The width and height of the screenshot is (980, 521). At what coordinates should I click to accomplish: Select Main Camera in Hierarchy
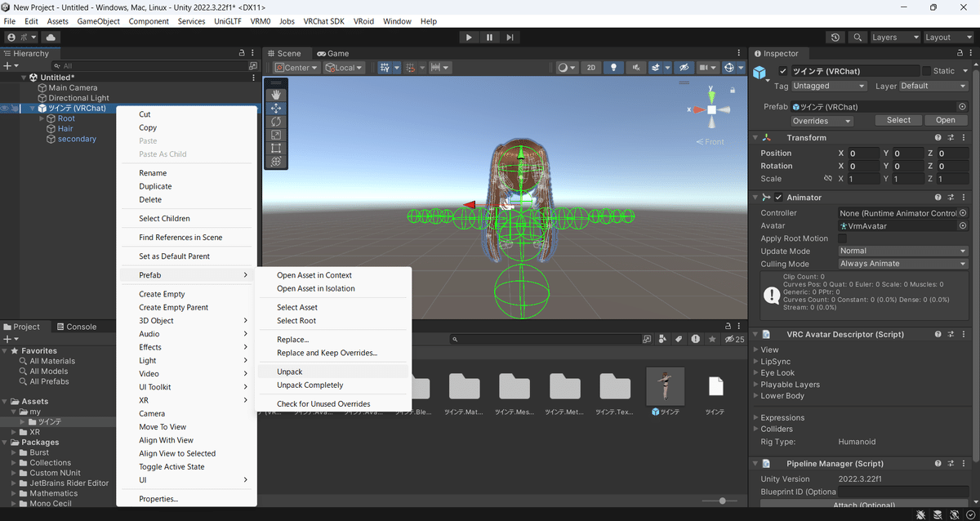click(73, 87)
